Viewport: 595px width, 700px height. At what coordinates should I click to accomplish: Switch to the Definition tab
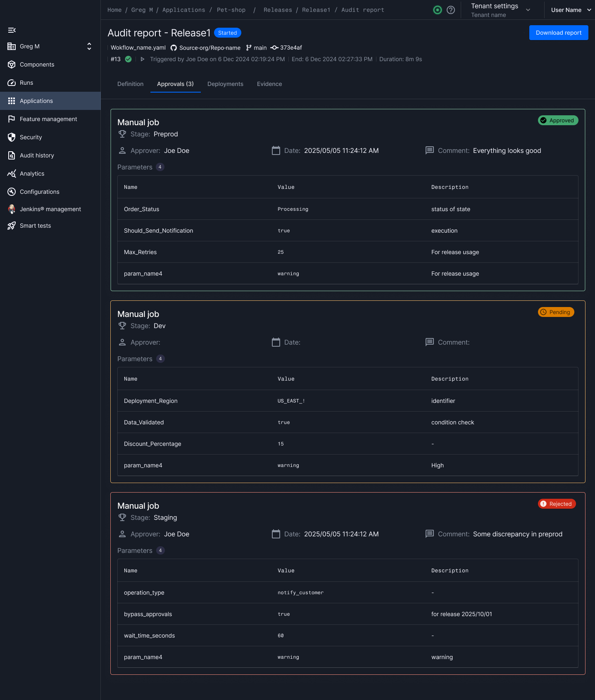point(130,84)
